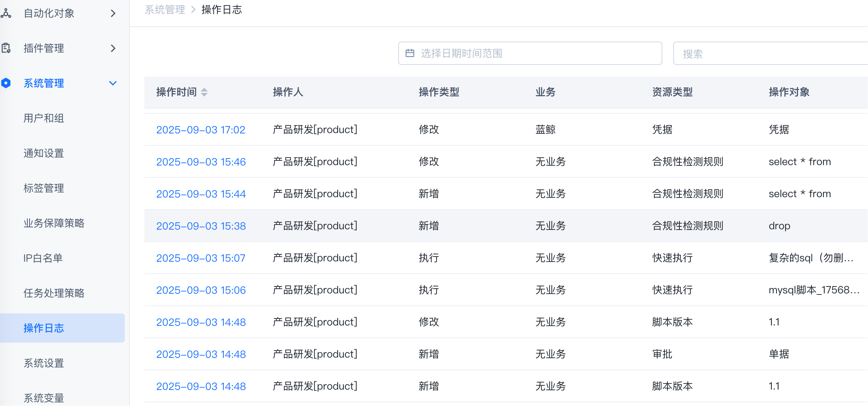The width and height of the screenshot is (868, 406).
Task: Go to 标签管理 page
Action: coord(44,188)
